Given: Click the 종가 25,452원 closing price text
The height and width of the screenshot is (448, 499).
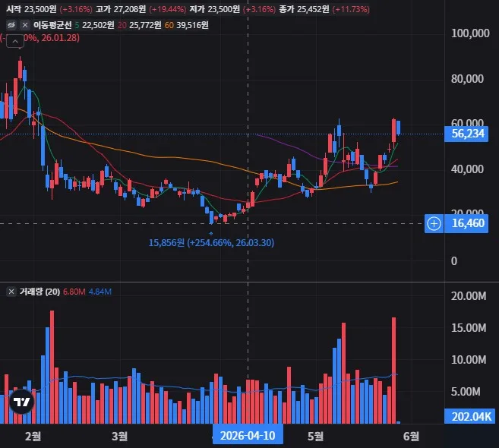Looking at the screenshot, I should click(x=304, y=9).
